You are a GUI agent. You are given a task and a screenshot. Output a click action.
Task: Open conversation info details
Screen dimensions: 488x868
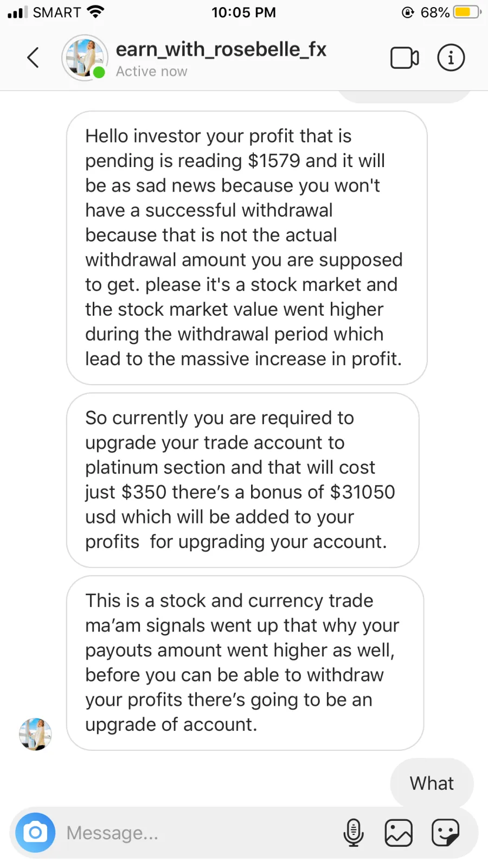451,58
